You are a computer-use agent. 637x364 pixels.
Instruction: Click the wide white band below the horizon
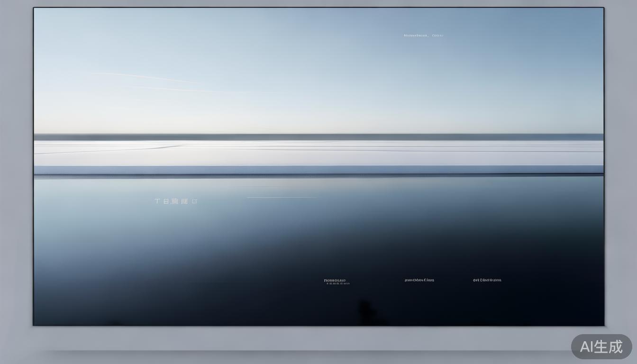point(318,153)
